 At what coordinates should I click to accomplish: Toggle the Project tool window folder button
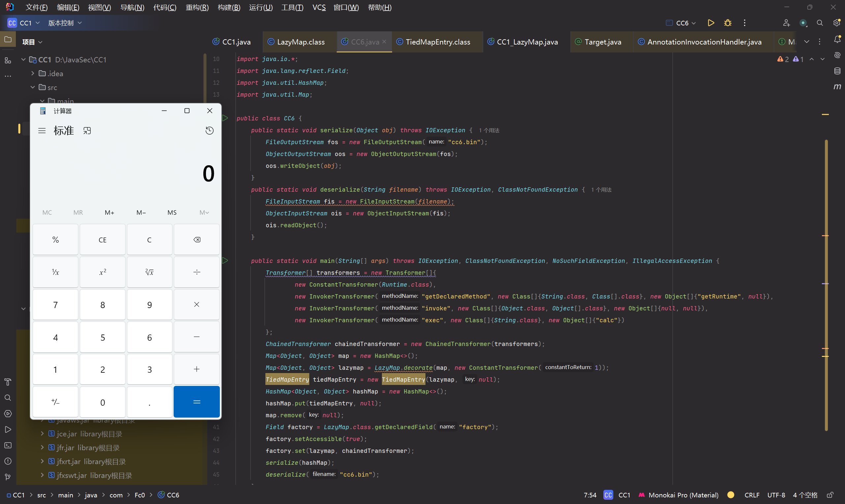tap(8, 39)
